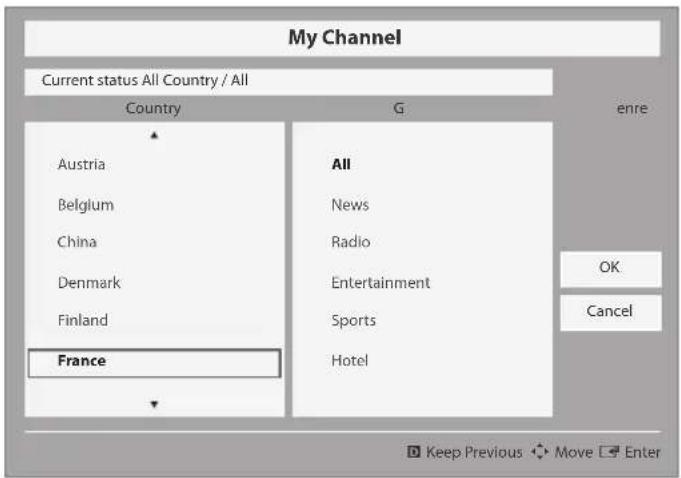Click the up arrow above the Country list

154,135
